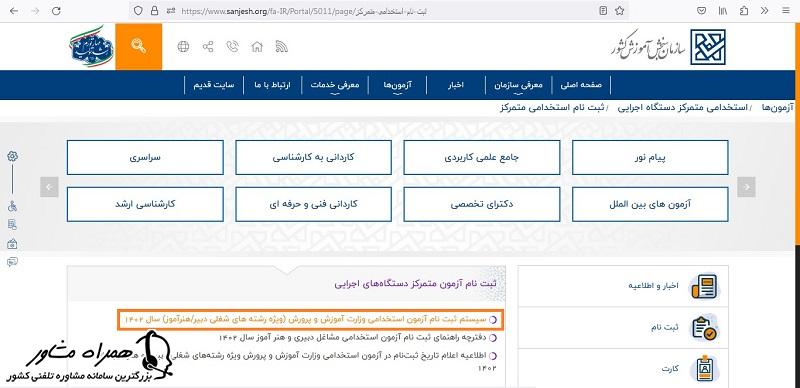
Task: Click the chat bubbles sidebar icon
Action: (13, 262)
